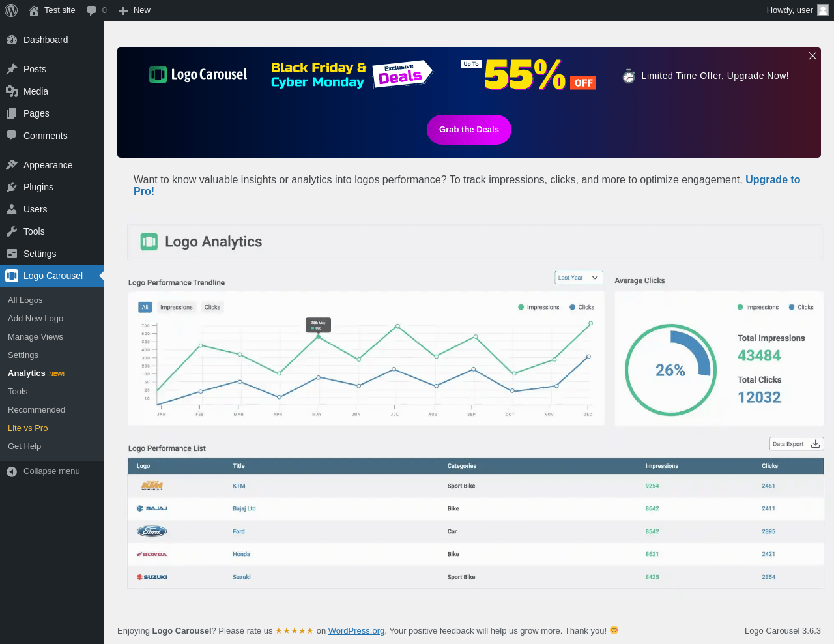The height and width of the screenshot is (644, 834).
Task: Click the Logo Carousel sidebar icon
Action: pyautogui.click(x=12, y=276)
